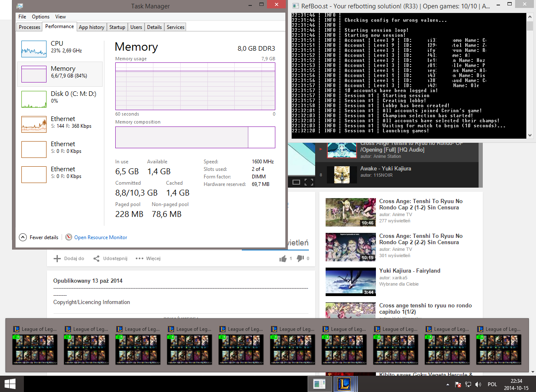This screenshot has height=392, width=536.
Task: Click the Opublikowany 13 paź 2014 text
Action: pyautogui.click(x=88, y=281)
